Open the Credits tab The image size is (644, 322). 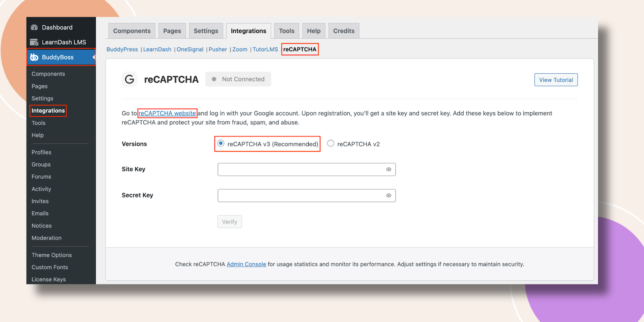point(343,31)
